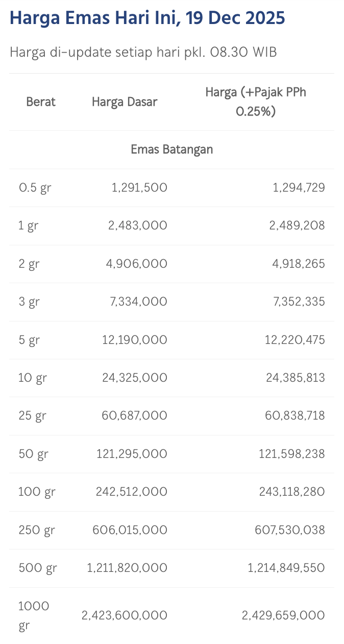Select the 25 gr weight cell
This screenshot has height=644, width=344.
click(x=32, y=416)
